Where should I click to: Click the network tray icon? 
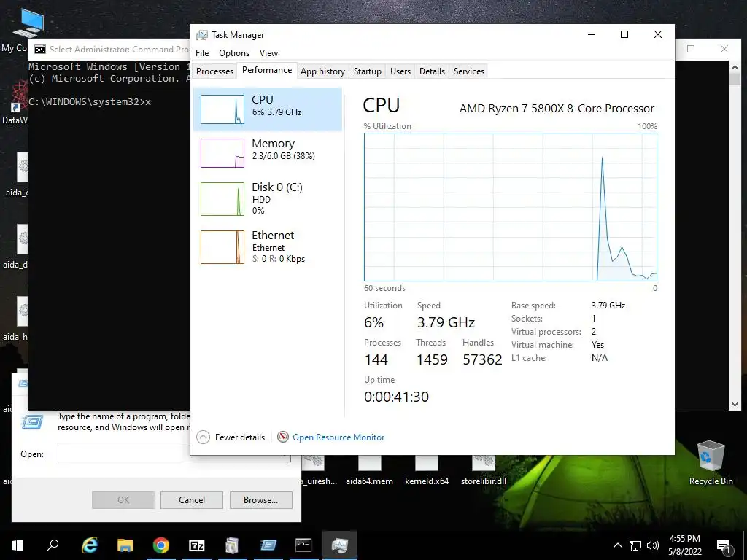pos(635,545)
